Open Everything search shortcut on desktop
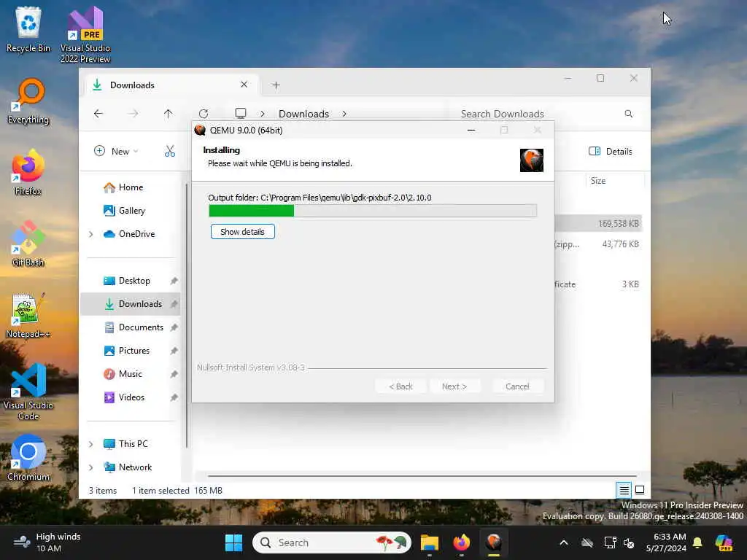 point(28,101)
